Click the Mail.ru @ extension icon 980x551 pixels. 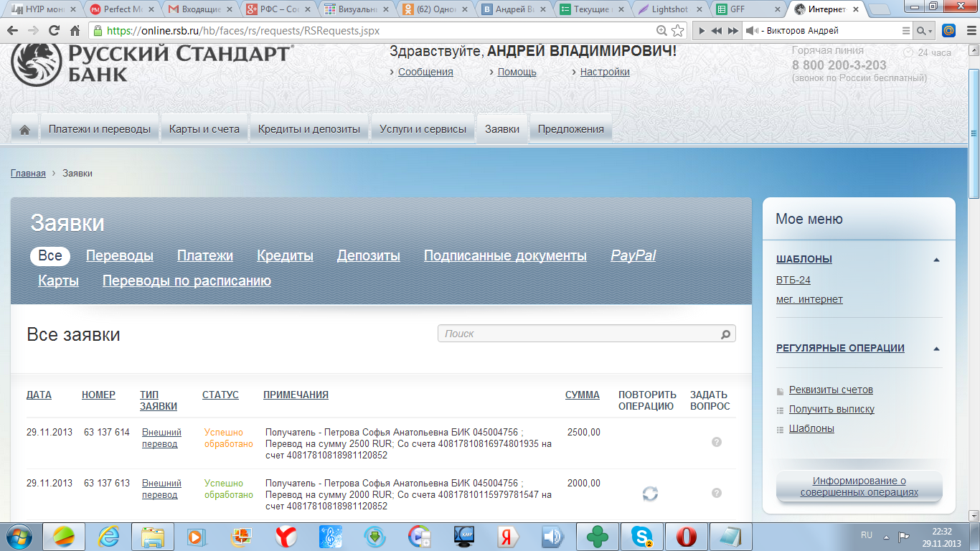point(948,31)
